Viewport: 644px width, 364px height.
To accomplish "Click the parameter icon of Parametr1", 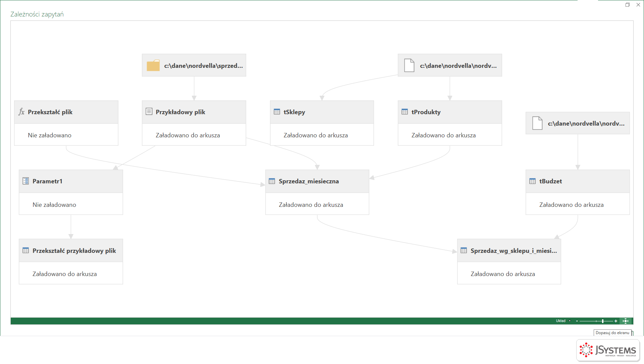I will pos(26,181).
